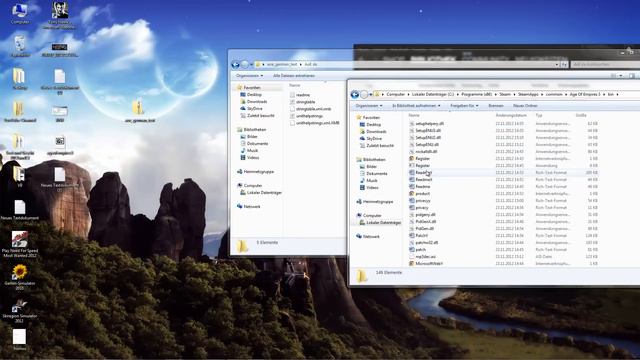640x360 pixels.
Task: Click the Musik note icon in AoE.de window sidebar
Action: [243, 150]
